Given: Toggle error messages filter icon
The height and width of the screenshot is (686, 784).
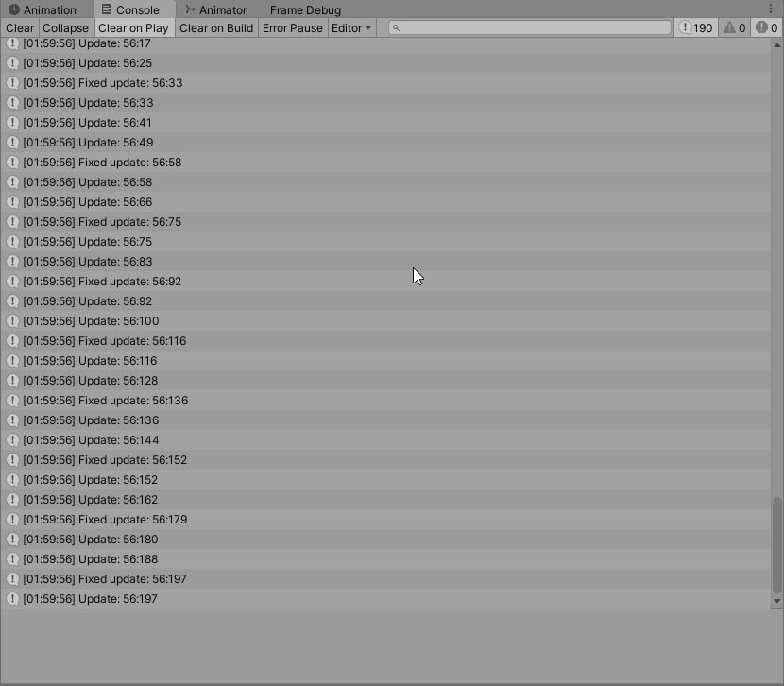Looking at the screenshot, I should 766,28.
